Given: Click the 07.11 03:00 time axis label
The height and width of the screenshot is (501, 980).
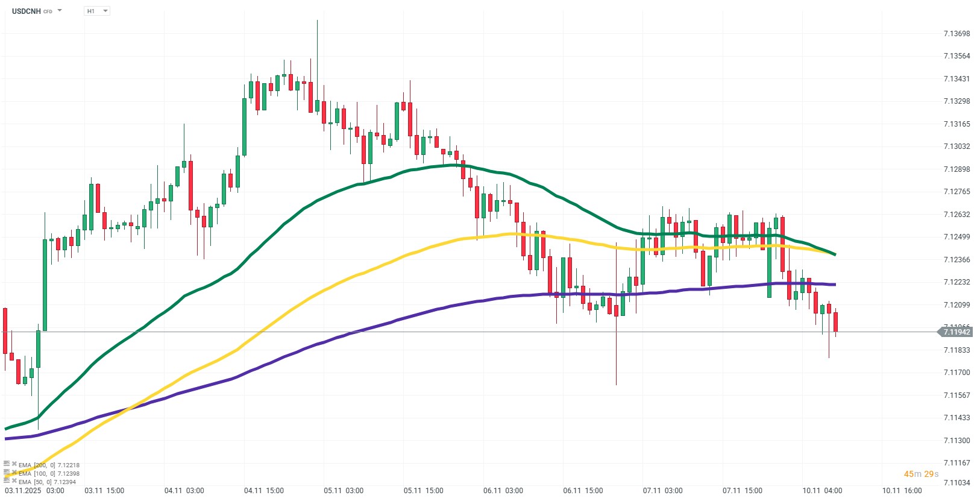Looking at the screenshot, I should [x=662, y=491].
